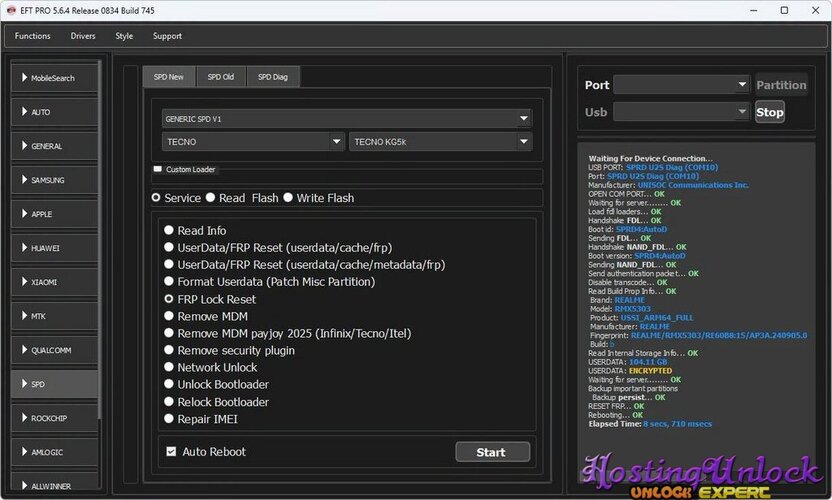
Task: Click the 'RMX5303' model log value
Action: click(632, 309)
